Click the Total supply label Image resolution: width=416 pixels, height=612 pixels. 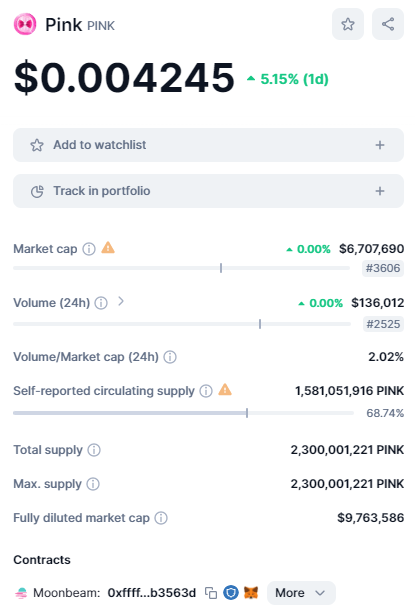tap(48, 450)
